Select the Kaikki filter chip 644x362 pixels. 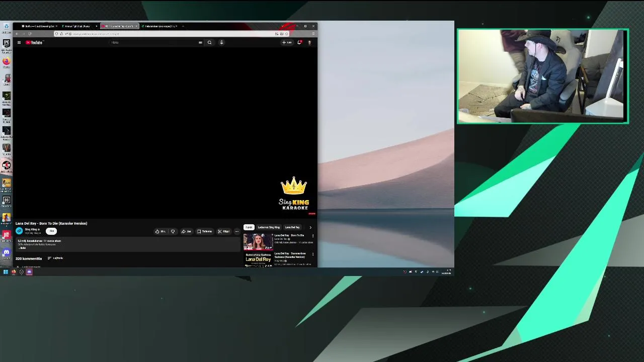pyautogui.click(x=249, y=227)
